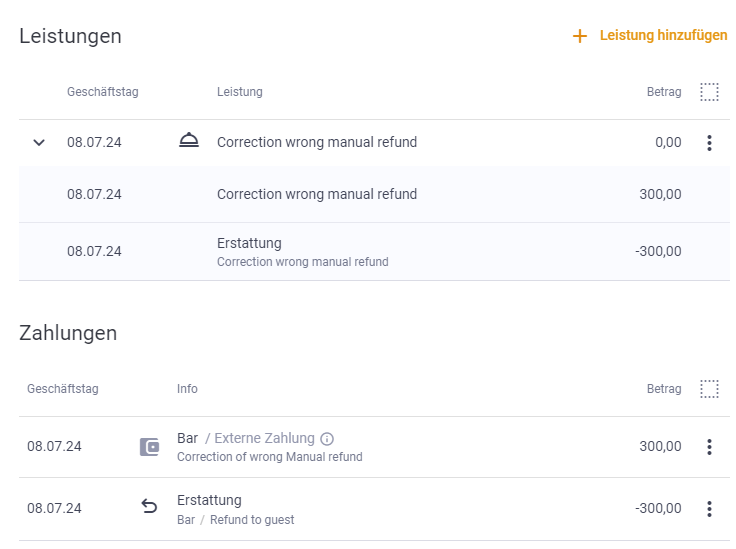Click the refund arrow icon in Erstattung row

coord(149,506)
